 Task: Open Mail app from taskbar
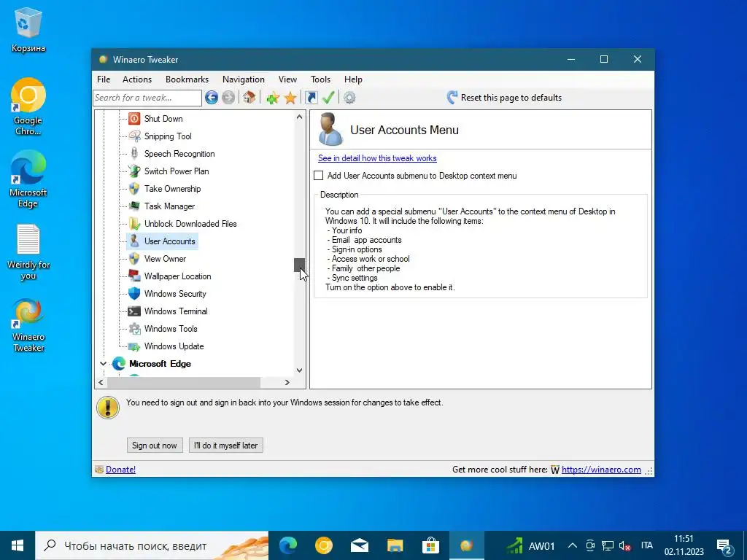360,545
